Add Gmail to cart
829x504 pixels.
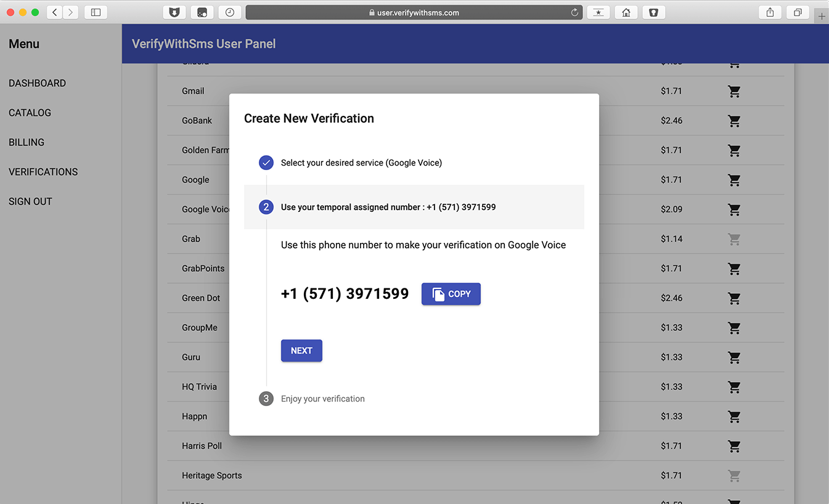[x=734, y=91]
